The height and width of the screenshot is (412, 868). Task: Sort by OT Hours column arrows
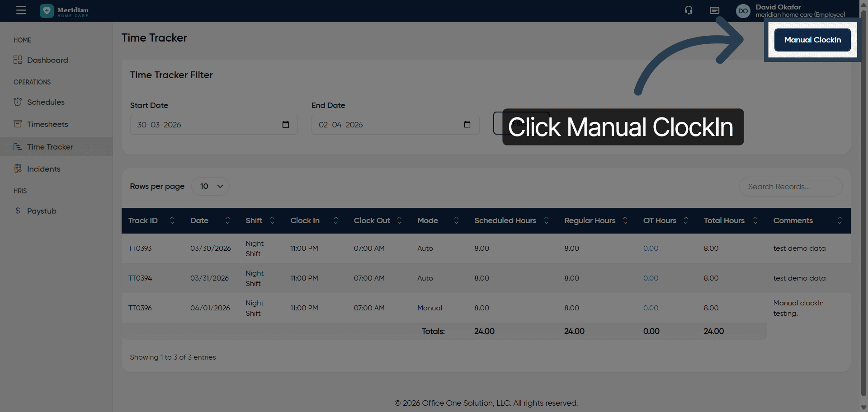pos(685,220)
